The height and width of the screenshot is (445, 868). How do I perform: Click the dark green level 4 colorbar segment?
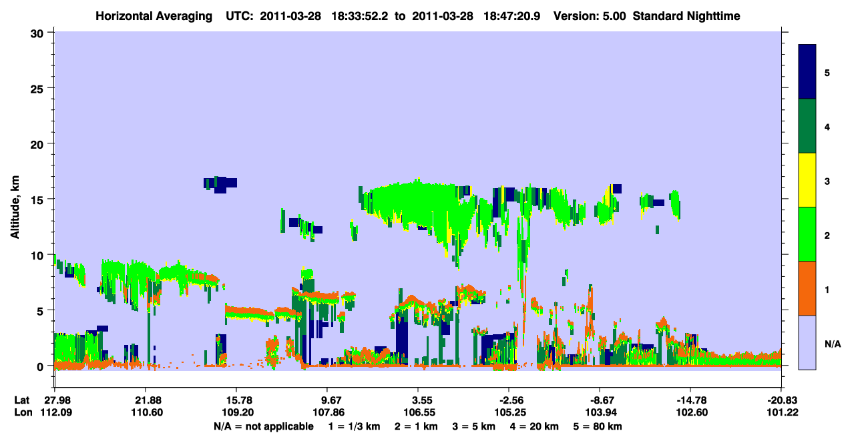point(807,126)
